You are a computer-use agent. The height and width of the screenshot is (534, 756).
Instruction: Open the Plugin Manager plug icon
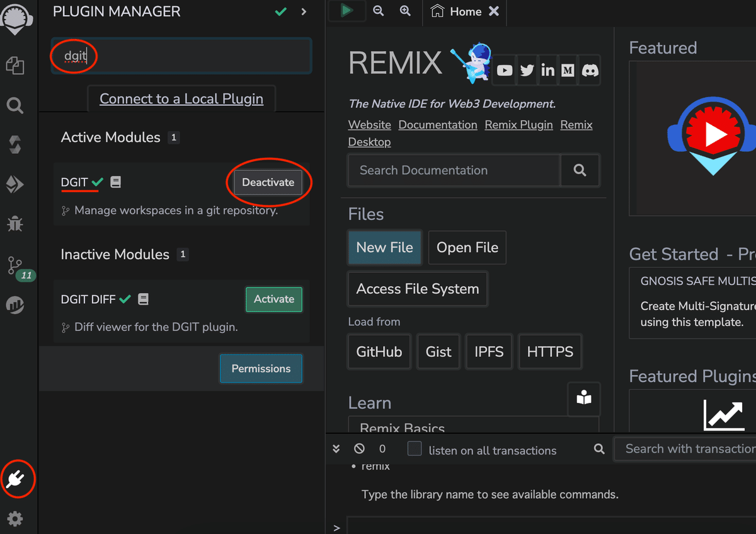point(16,480)
